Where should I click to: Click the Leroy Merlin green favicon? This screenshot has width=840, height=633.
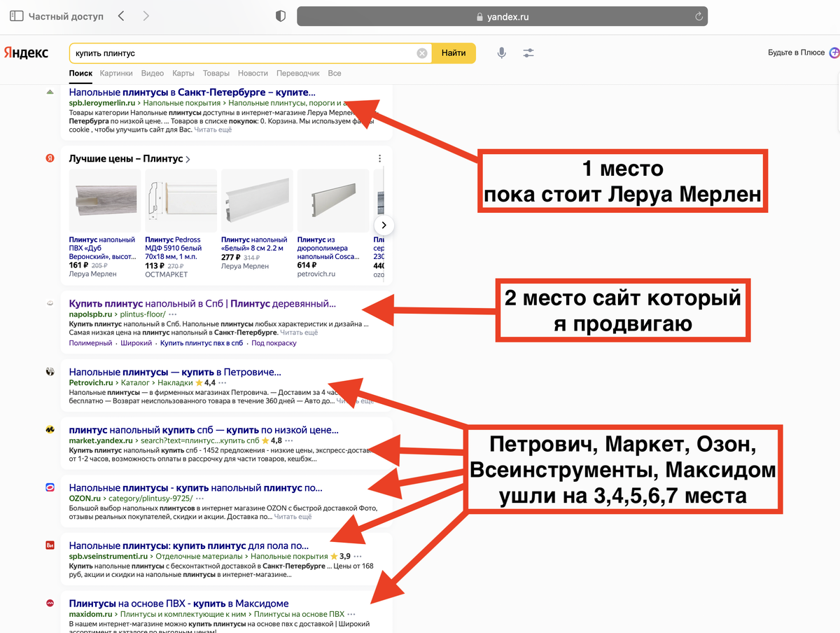tap(50, 91)
